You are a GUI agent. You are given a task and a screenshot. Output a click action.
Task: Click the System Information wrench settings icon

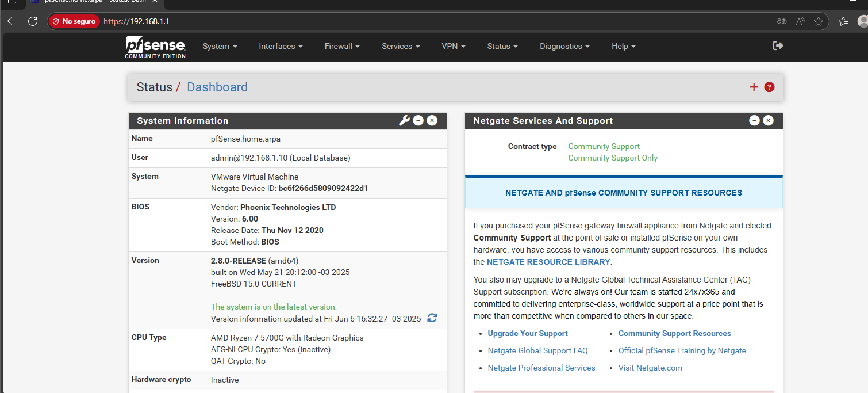404,120
